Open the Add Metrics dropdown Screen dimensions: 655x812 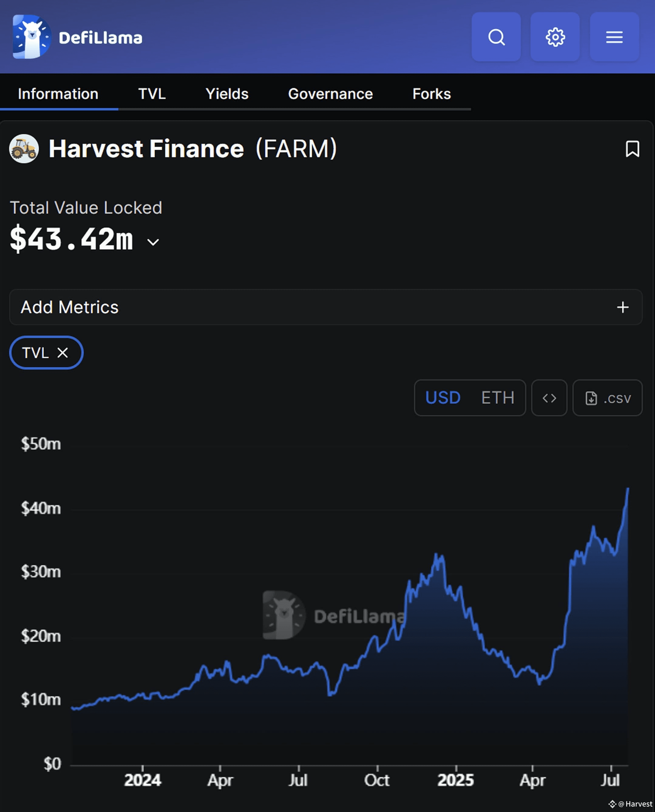click(x=326, y=307)
